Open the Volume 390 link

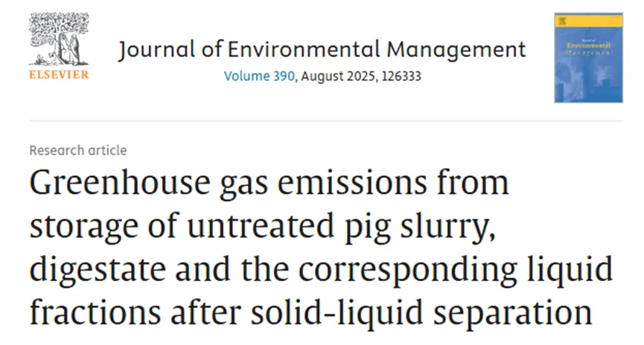tap(259, 77)
